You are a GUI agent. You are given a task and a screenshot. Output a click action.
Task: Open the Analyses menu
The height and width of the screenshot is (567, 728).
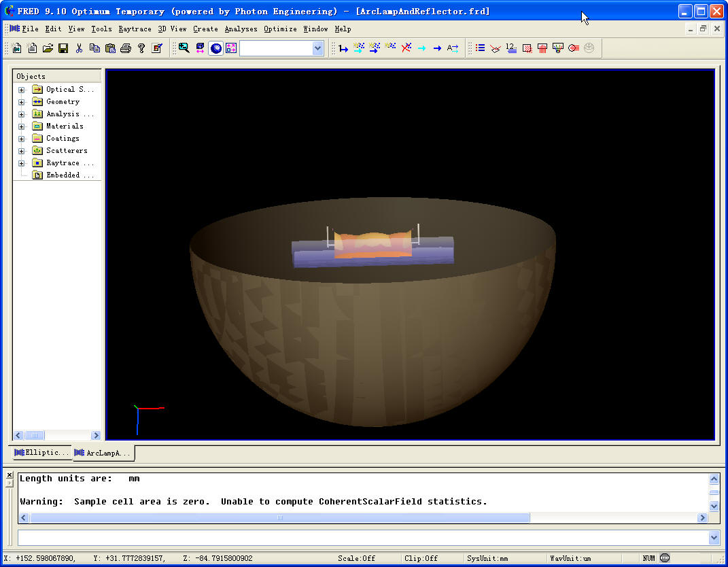coord(241,29)
